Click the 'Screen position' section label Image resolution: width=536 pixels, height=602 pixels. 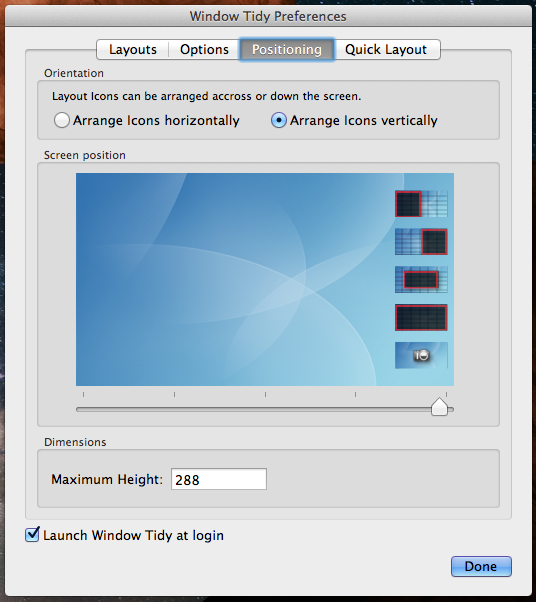84,155
